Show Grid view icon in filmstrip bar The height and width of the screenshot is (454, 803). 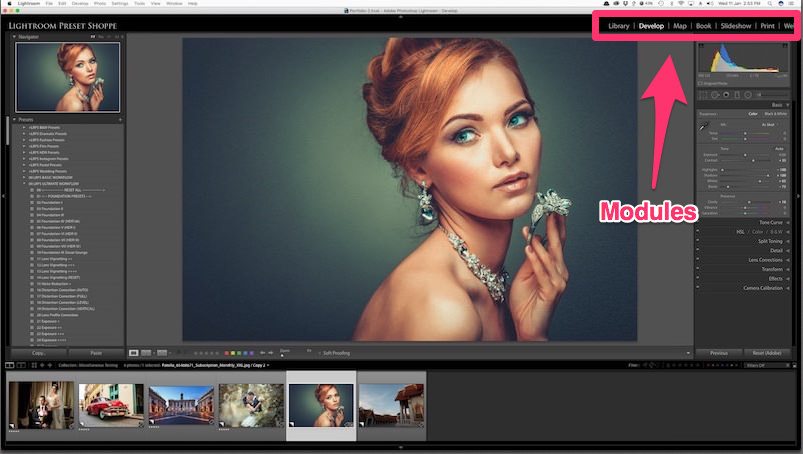34,365
